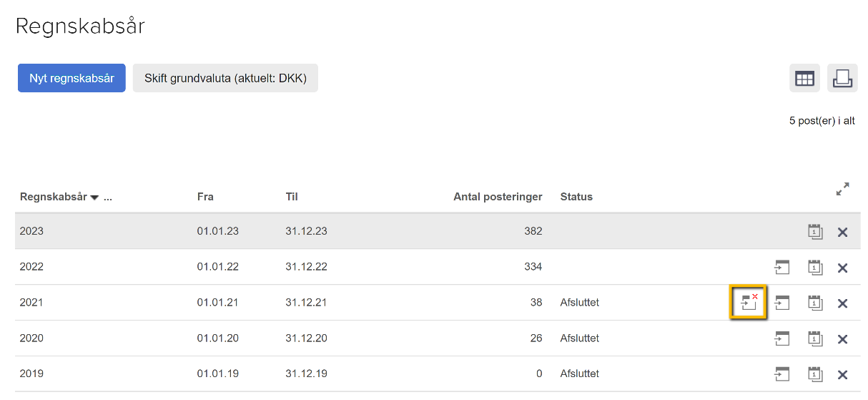Select the 2022 fiscal year row
The width and height of the screenshot is (868, 400).
click(31, 267)
